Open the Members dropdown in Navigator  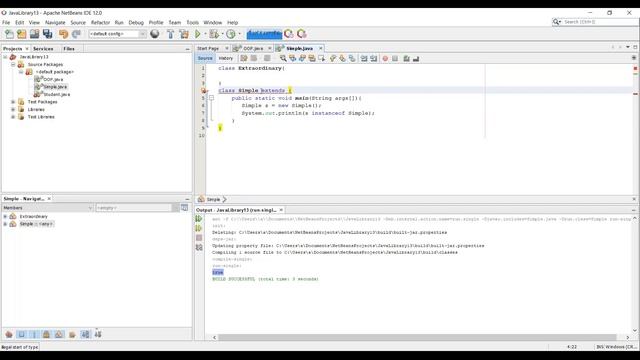[47, 208]
